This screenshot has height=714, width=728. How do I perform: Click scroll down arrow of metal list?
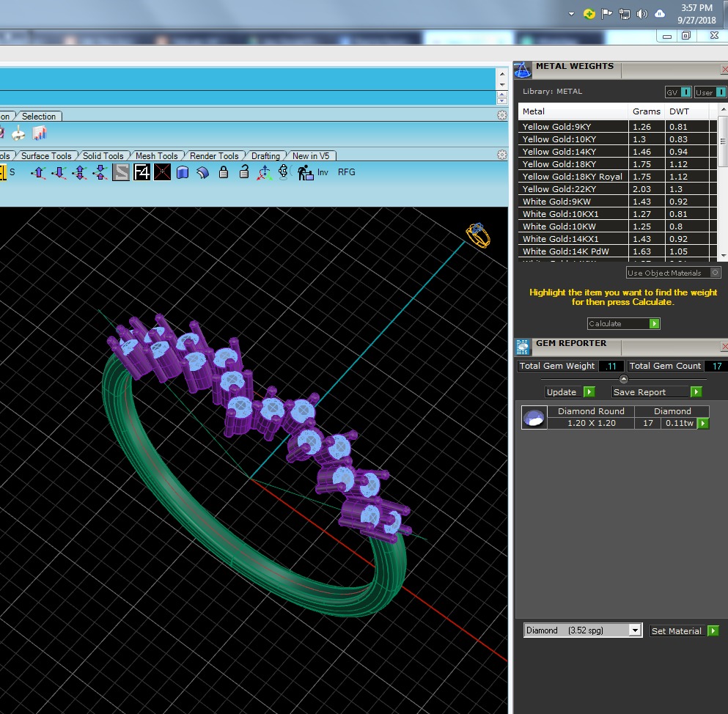click(723, 256)
